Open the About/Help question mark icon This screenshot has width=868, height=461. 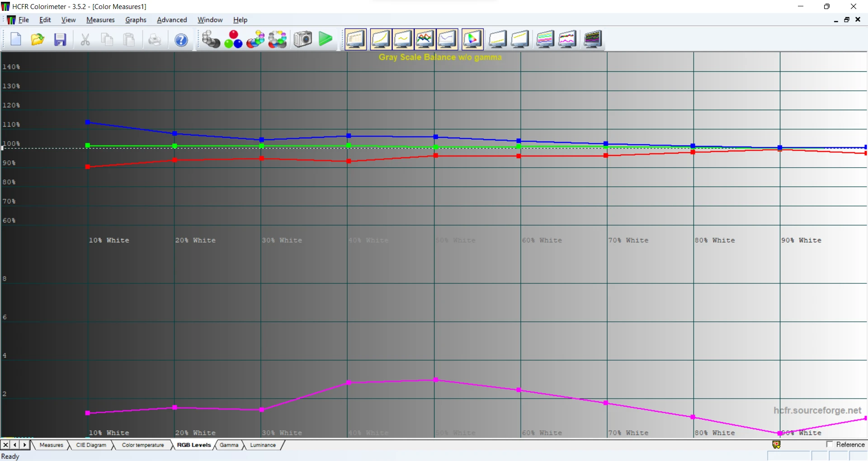(181, 40)
